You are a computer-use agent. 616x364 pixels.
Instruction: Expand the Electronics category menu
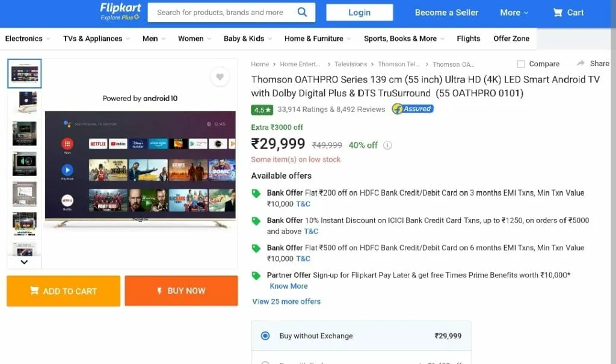pos(28,39)
